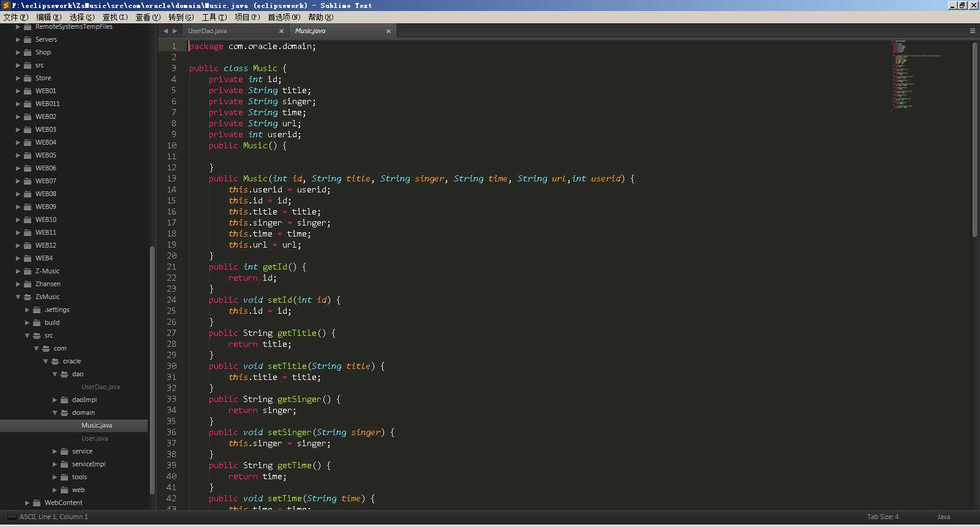Screen dimensions: 980x527
Task: Open the 查看 (View) menu
Action: [148, 17]
